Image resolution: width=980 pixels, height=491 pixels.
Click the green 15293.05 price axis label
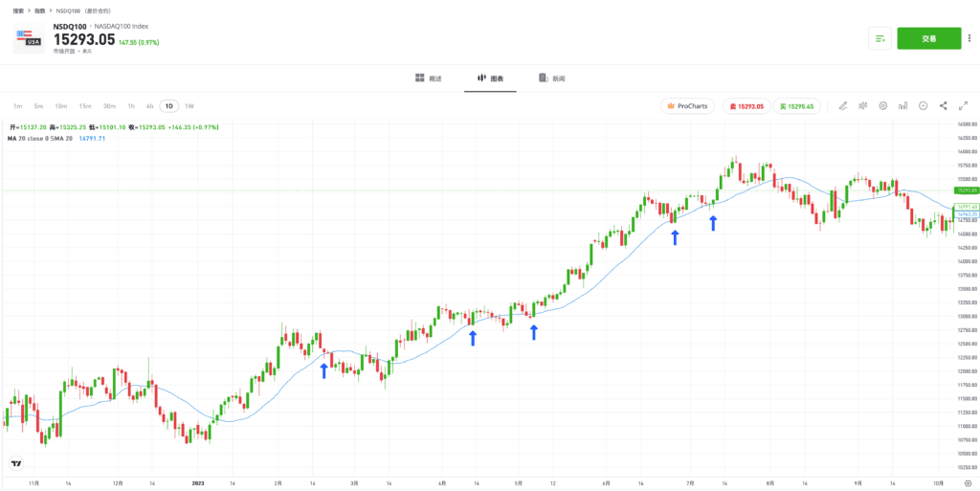[967, 190]
